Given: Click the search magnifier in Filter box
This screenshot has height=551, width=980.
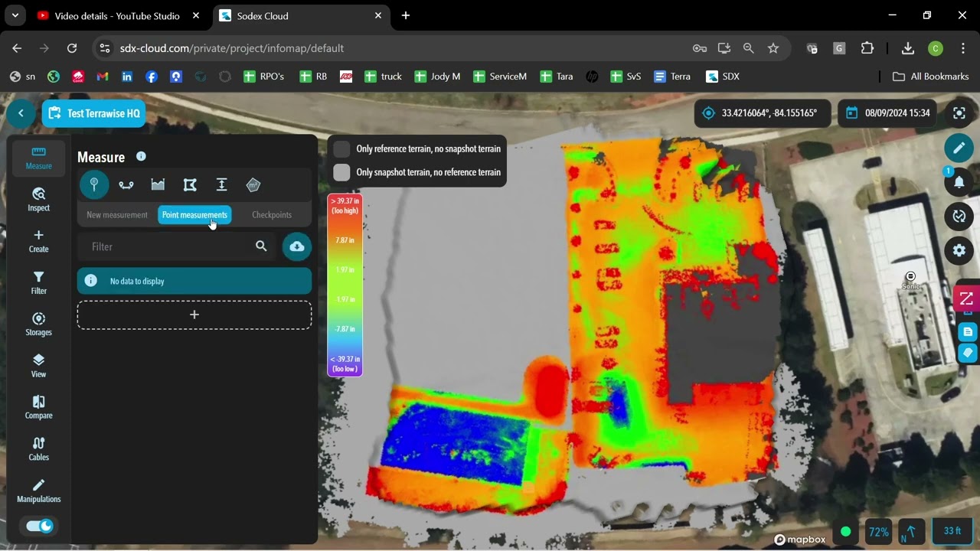Looking at the screenshot, I should click(x=261, y=246).
